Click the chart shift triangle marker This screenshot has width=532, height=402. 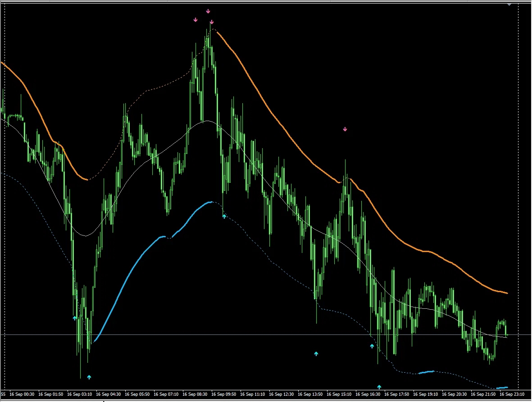(x=509, y=4)
